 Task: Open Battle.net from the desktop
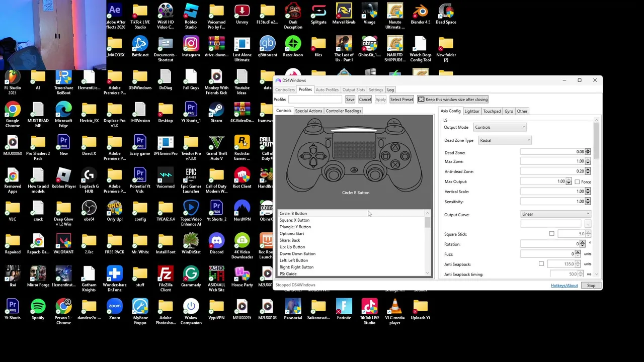140,47
